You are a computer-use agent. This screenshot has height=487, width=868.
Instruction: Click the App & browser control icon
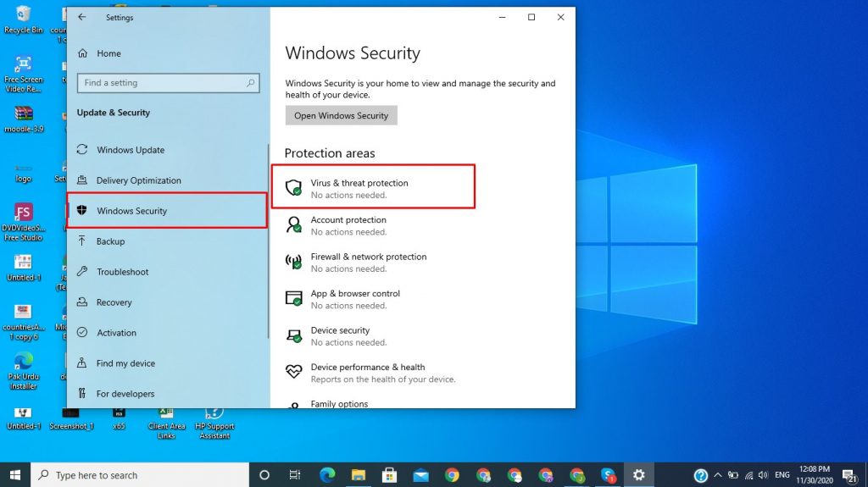pyautogui.click(x=294, y=299)
